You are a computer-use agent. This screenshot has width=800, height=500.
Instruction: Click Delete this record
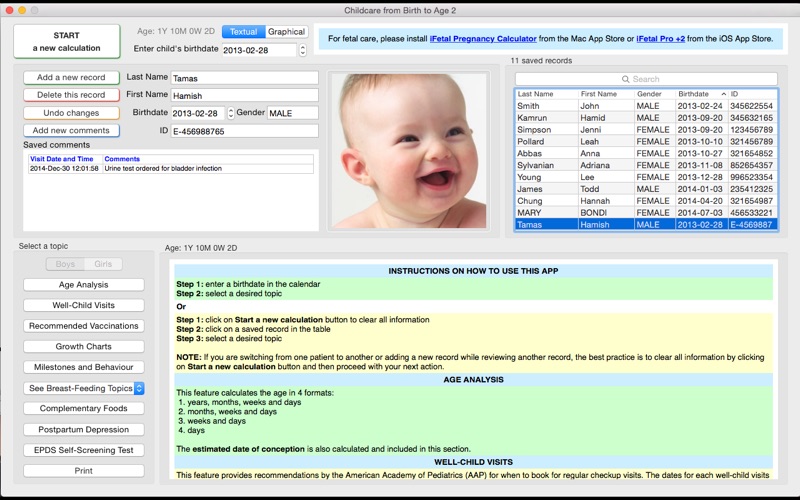(x=71, y=95)
